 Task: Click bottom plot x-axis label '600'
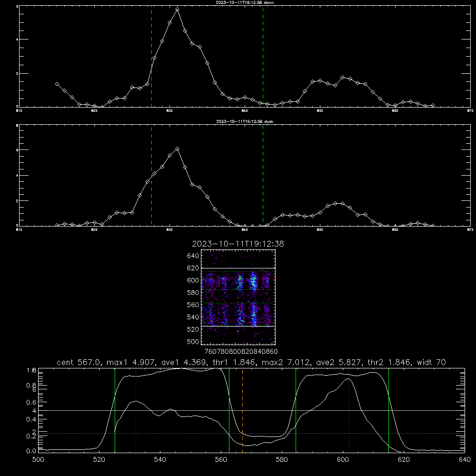coord(343,460)
